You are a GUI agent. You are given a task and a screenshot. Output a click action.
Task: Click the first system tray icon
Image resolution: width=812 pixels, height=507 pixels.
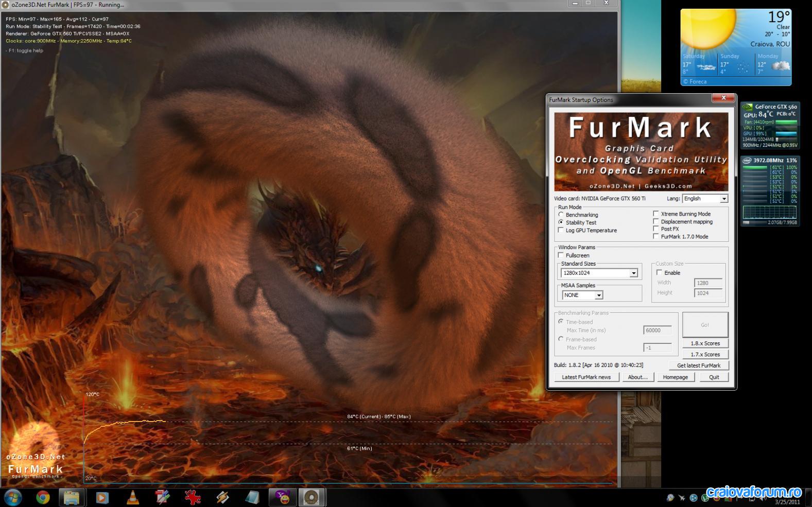coord(670,498)
